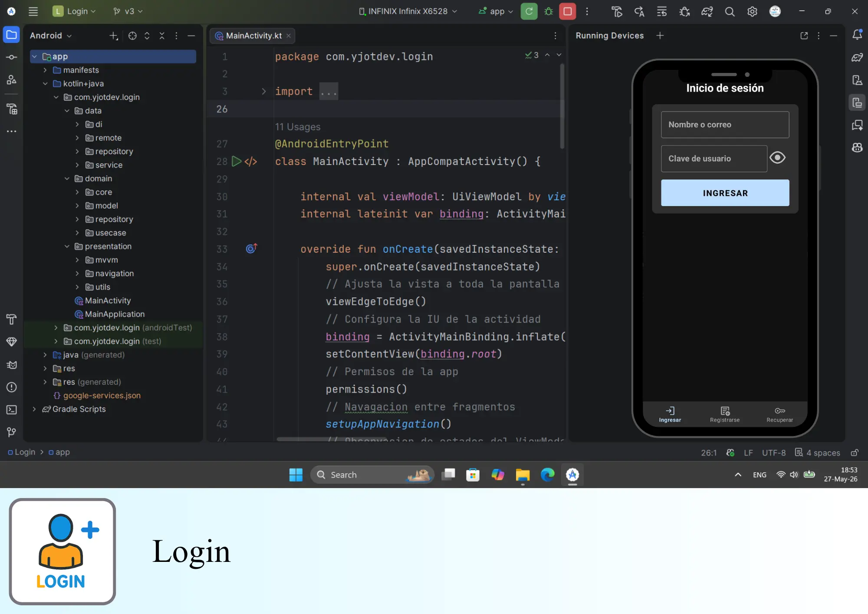868x614 pixels.
Task: Open the MainApplication file
Action: click(x=110, y=314)
